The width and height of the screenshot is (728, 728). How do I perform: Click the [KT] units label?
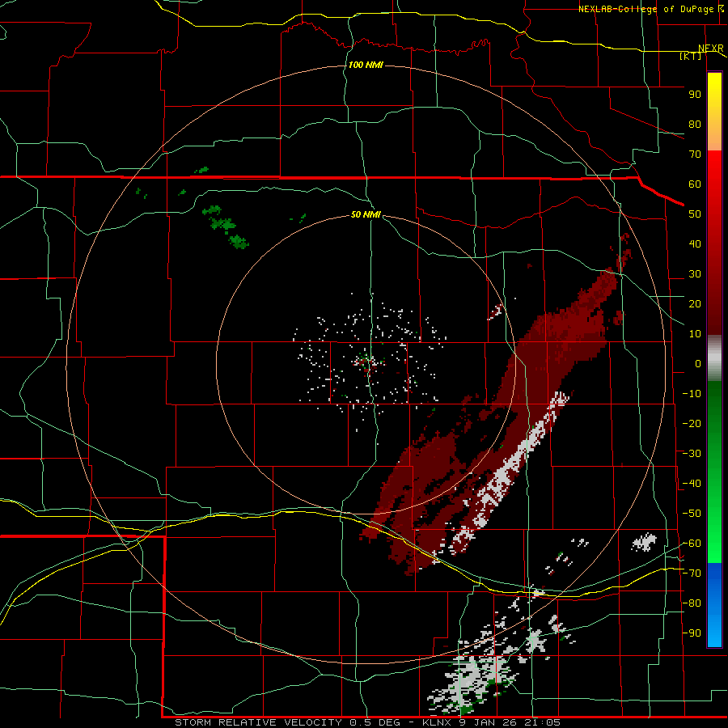click(691, 56)
